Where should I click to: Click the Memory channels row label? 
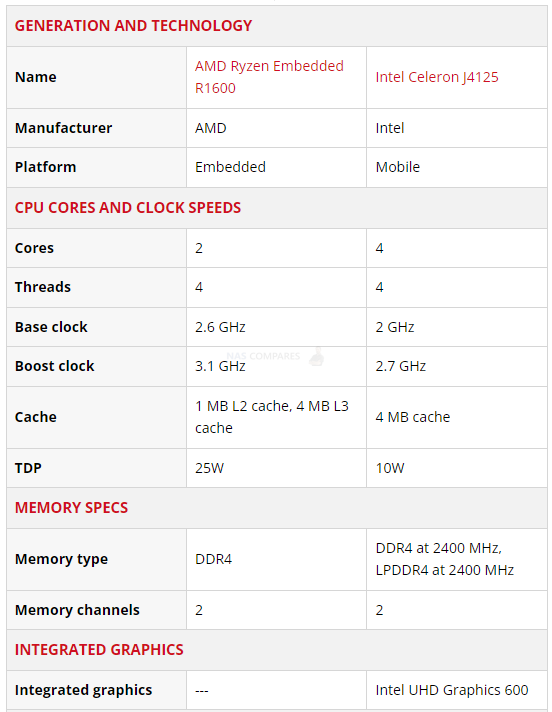pos(77,610)
